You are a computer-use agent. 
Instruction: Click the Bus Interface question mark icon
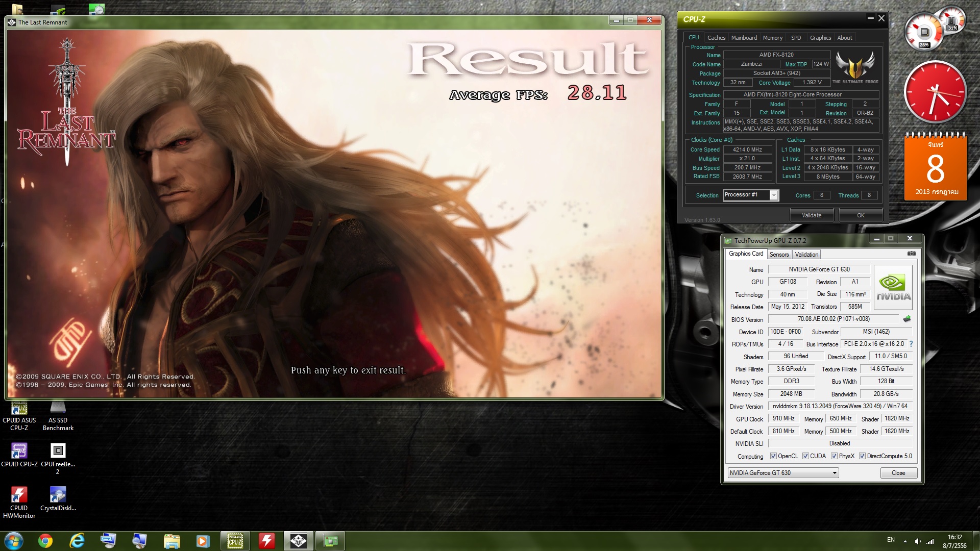click(911, 344)
